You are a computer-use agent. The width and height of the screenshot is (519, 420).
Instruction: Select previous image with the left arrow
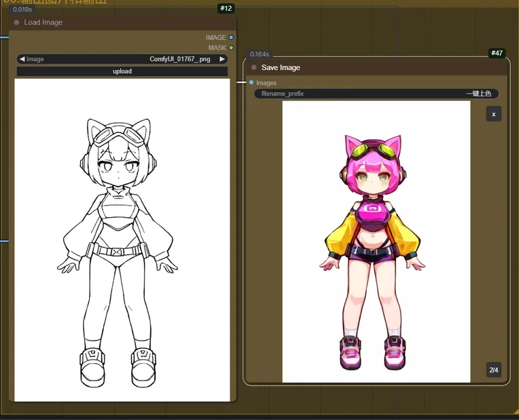(x=22, y=59)
